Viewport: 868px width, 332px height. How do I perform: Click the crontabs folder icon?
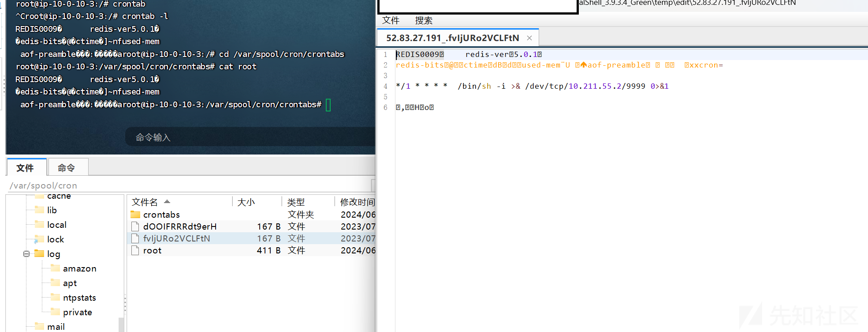(135, 215)
